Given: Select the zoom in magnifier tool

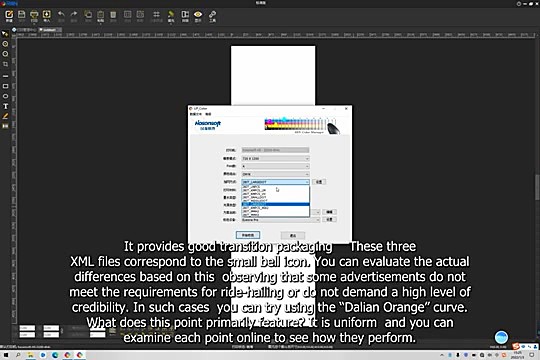Looking at the screenshot, I should tap(5, 44).
